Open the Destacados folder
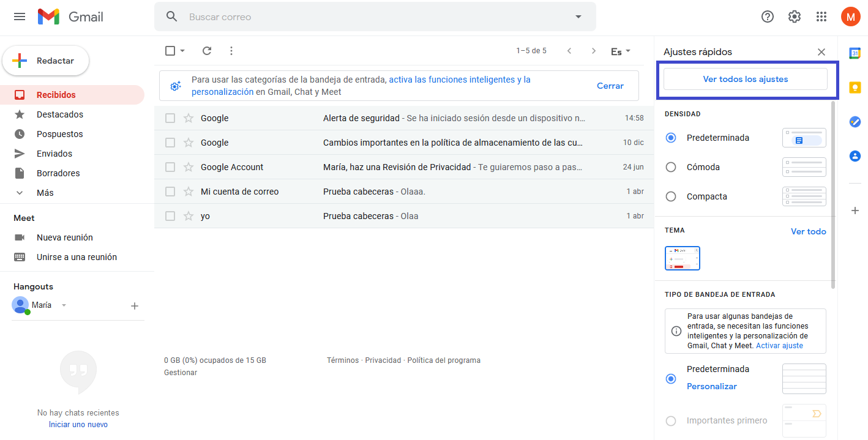868x440 pixels. 59,114
